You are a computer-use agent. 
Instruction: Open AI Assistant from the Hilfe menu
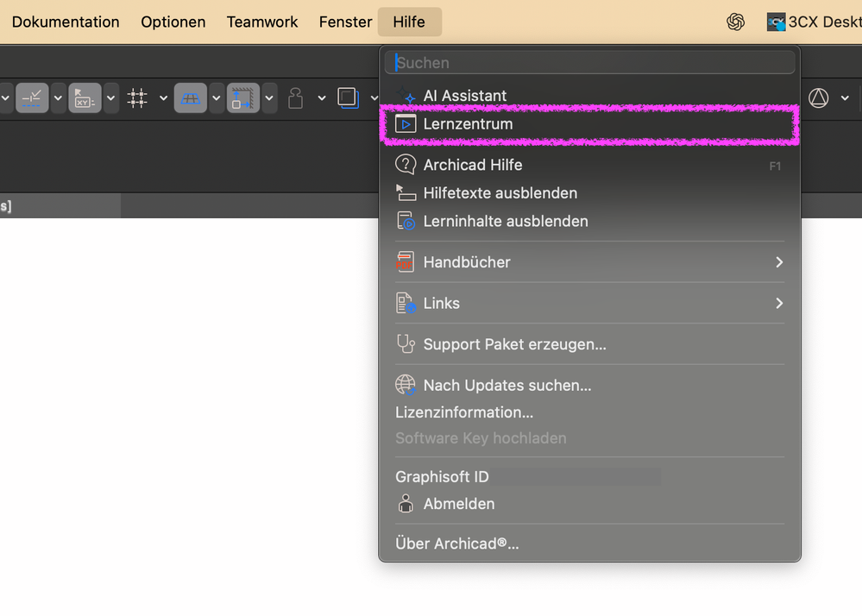click(464, 96)
